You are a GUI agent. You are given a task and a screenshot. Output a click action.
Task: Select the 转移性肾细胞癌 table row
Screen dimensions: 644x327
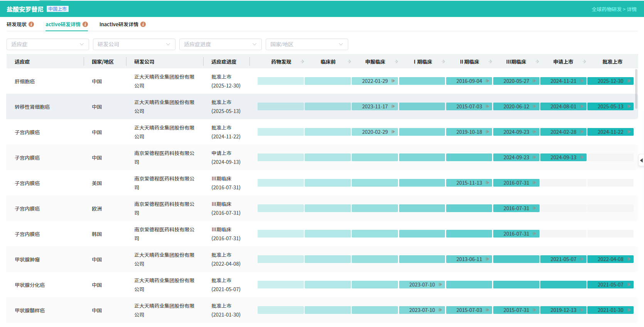[x=32, y=107]
